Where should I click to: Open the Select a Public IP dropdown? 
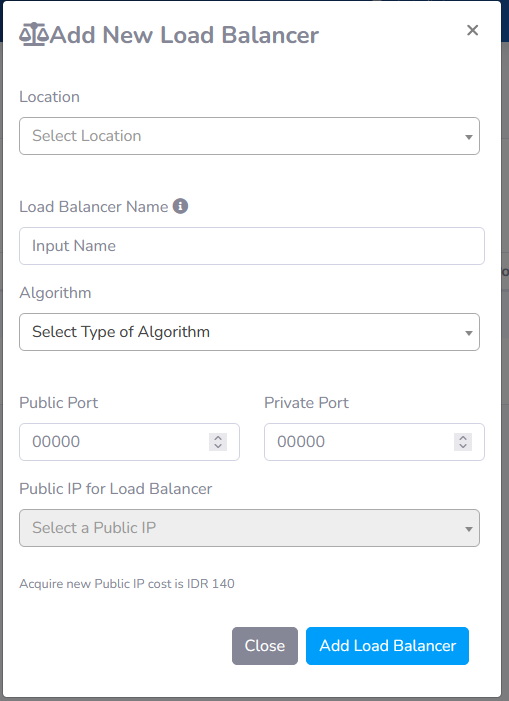tap(249, 528)
